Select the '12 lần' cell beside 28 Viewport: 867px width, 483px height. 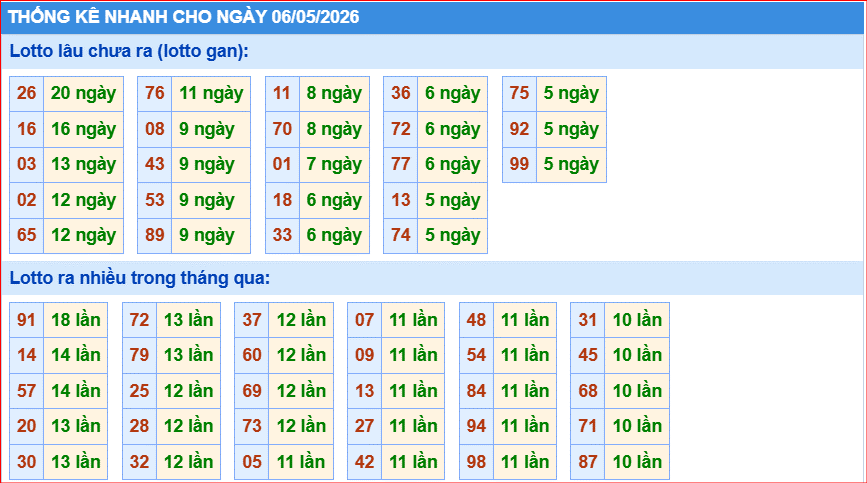189,426
